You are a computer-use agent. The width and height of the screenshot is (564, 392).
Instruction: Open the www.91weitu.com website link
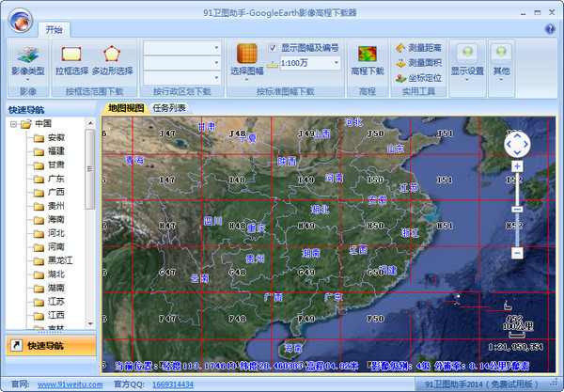coord(69,384)
